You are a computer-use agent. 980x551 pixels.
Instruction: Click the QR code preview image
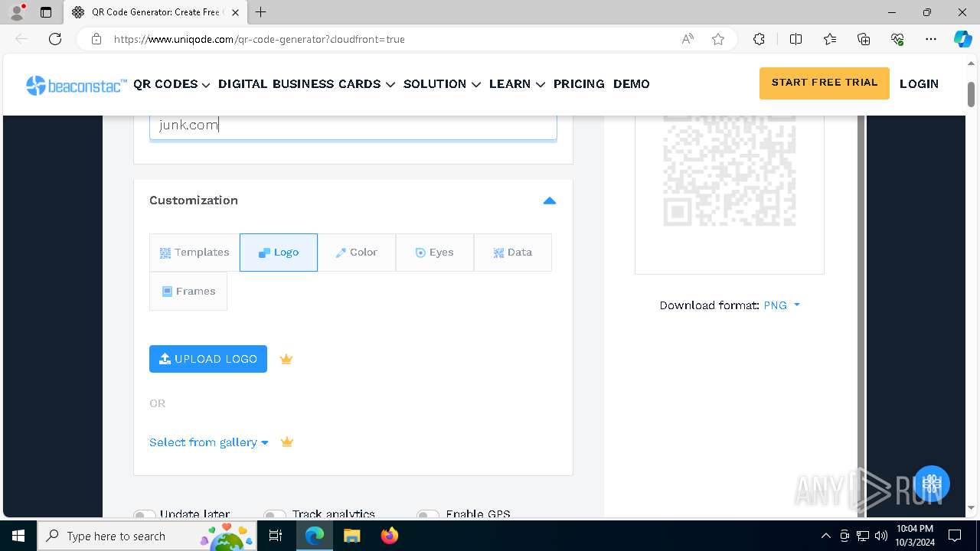coord(730,171)
